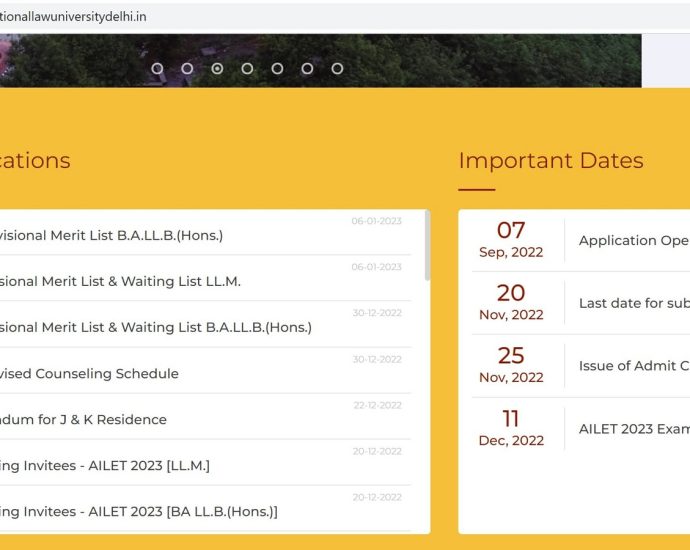Open Provisional Merit List B.A.LL.B.(Hons.) dated 06-01-2023

[x=112, y=236]
